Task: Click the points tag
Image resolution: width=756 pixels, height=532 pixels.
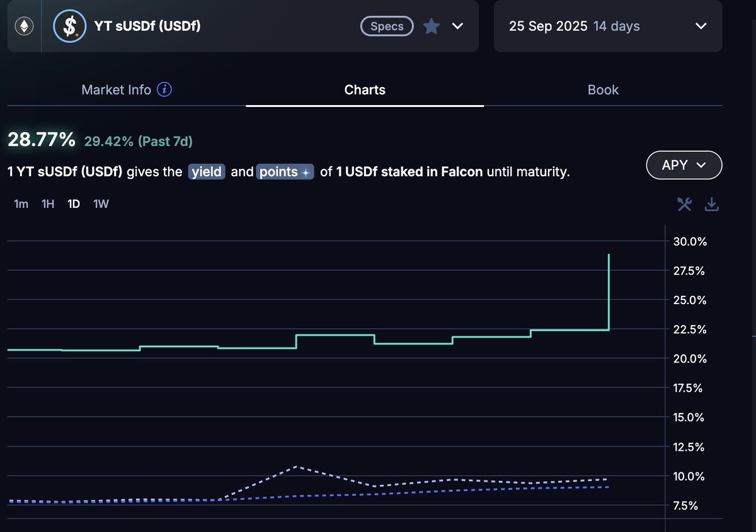Action: (x=285, y=171)
